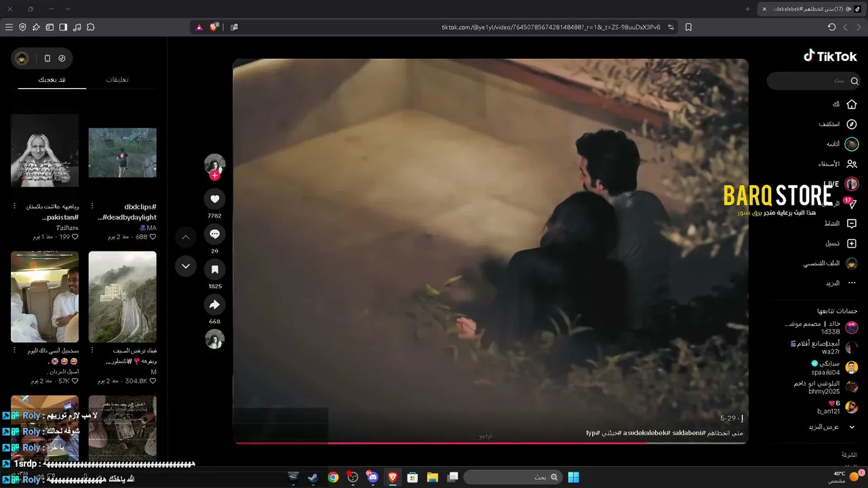Open the spinning sound disc below share
This screenshot has height=488, width=868.
(x=215, y=339)
